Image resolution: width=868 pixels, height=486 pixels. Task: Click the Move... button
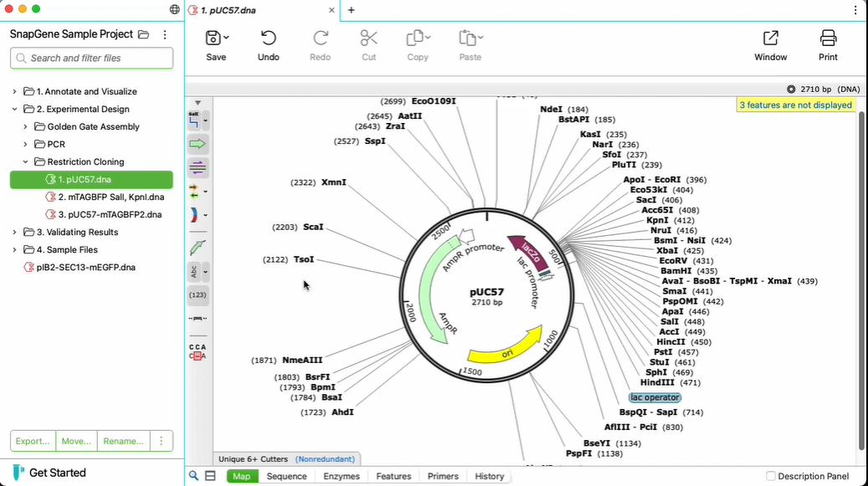[x=76, y=441]
